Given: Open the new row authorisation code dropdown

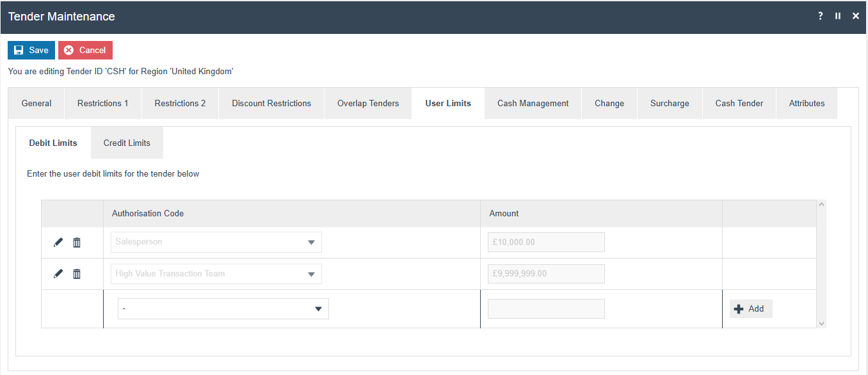Looking at the screenshot, I should pyautogui.click(x=223, y=308).
